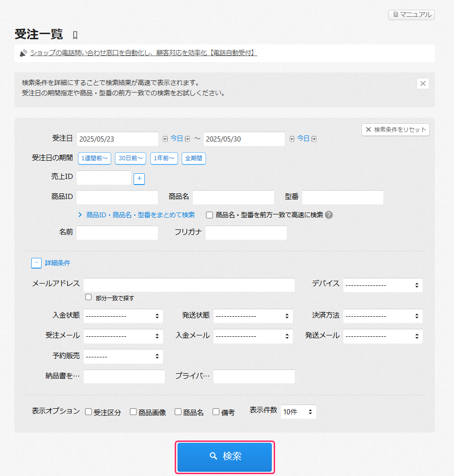Click the メールアドレス input field
This screenshot has width=454, height=476.
click(x=189, y=285)
